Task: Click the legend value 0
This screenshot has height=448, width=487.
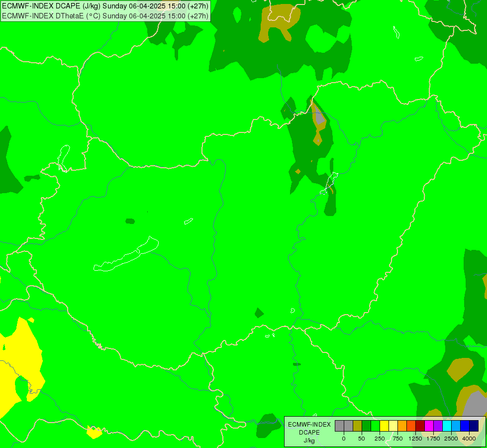Action: click(344, 439)
